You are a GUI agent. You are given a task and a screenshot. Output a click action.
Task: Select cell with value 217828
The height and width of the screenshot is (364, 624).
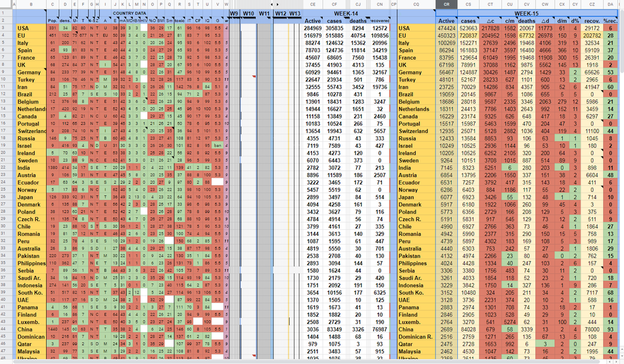490,28
